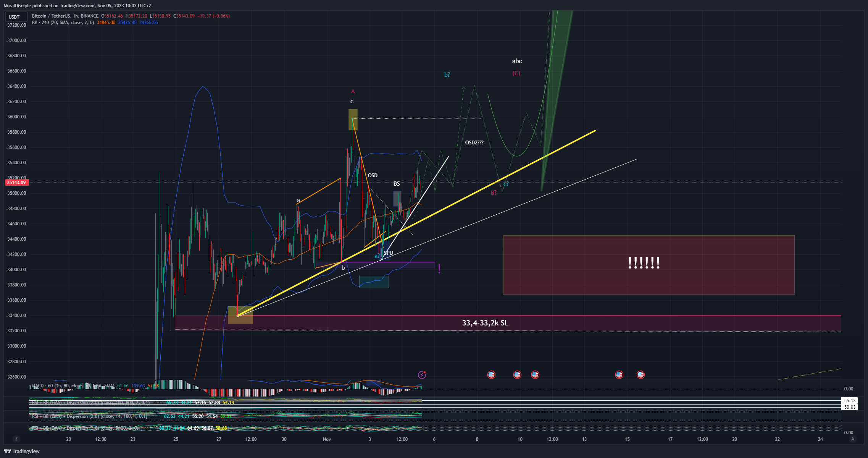Click the 55.13 value tag on RSI scale
This screenshot has width=868, height=458.
click(850, 401)
